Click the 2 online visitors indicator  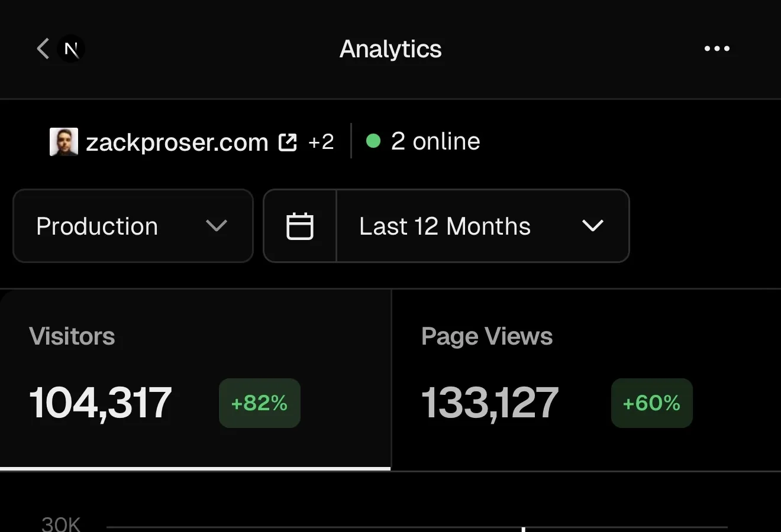pos(435,141)
